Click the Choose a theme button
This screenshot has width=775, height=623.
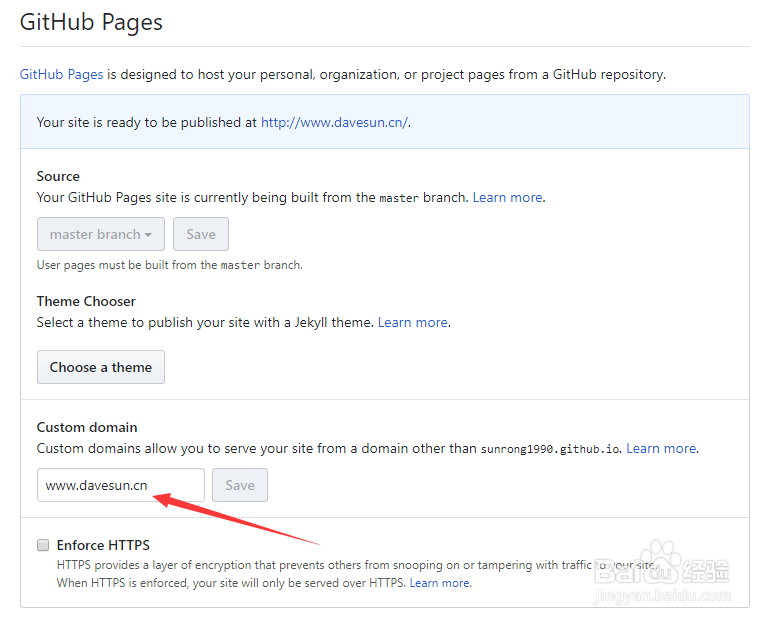point(101,367)
